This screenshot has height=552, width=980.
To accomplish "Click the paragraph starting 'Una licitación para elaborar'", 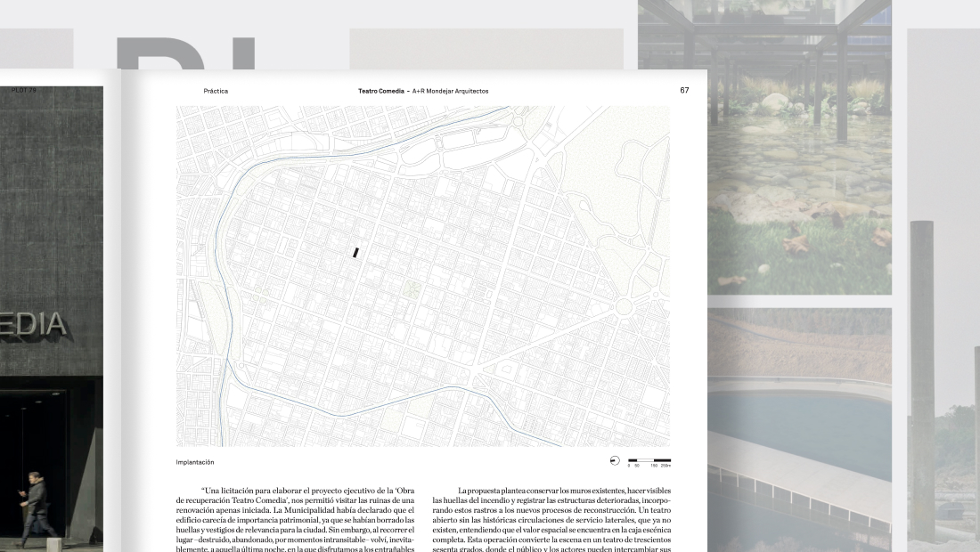I will tap(295, 520).
